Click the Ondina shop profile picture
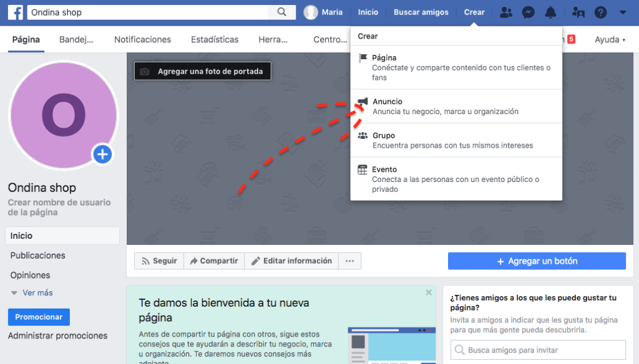 tap(64, 115)
